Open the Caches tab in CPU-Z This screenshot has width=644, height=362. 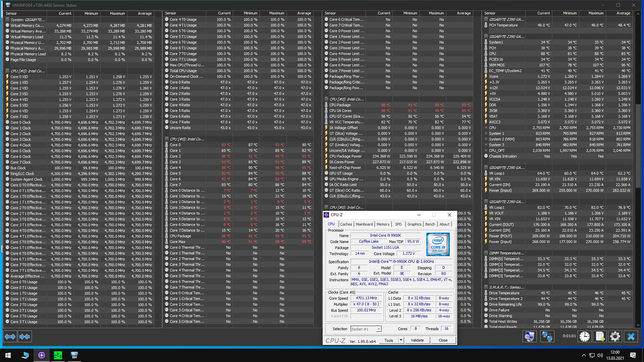point(346,224)
